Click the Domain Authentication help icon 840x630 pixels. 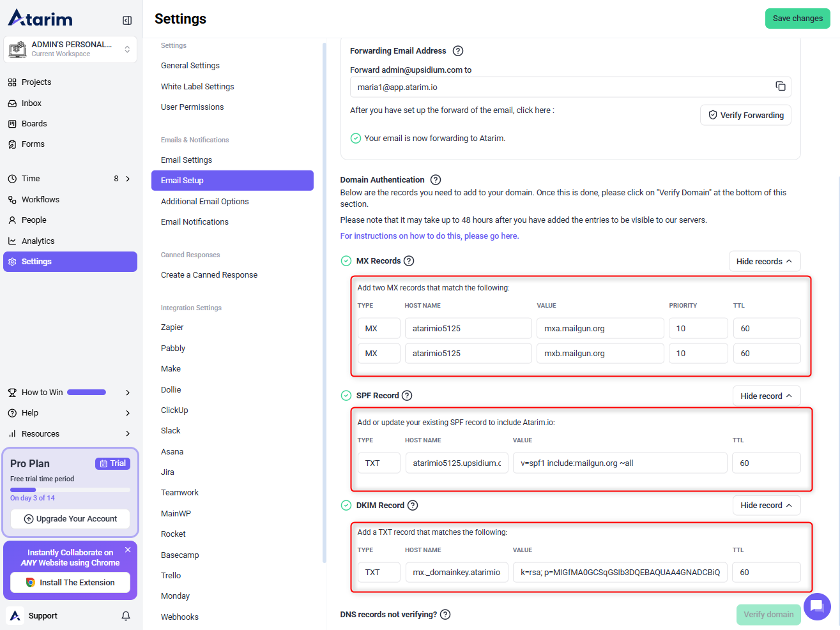coord(436,180)
